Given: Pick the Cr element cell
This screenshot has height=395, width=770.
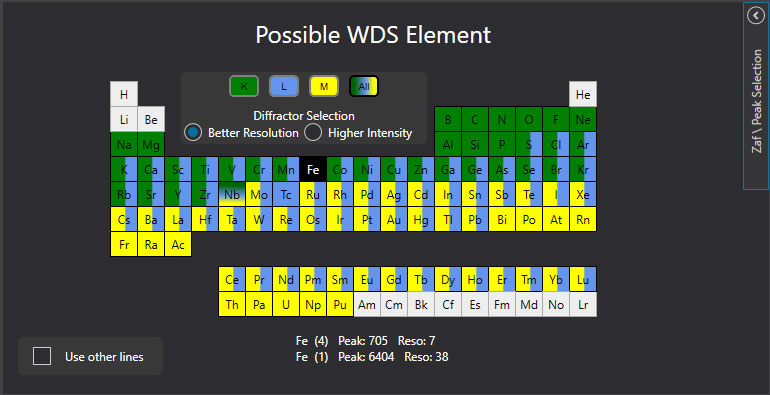Looking at the screenshot, I should pyautogui.click(x=259, y=169).
